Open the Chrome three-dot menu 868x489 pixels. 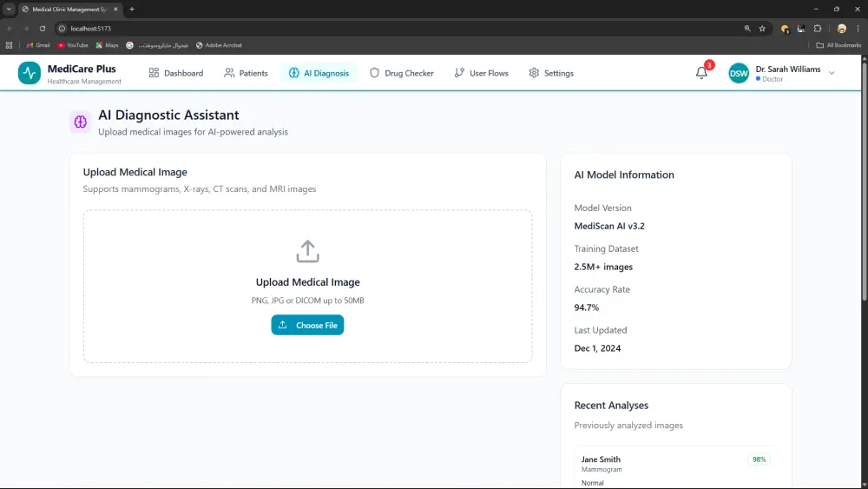point(858,29)
